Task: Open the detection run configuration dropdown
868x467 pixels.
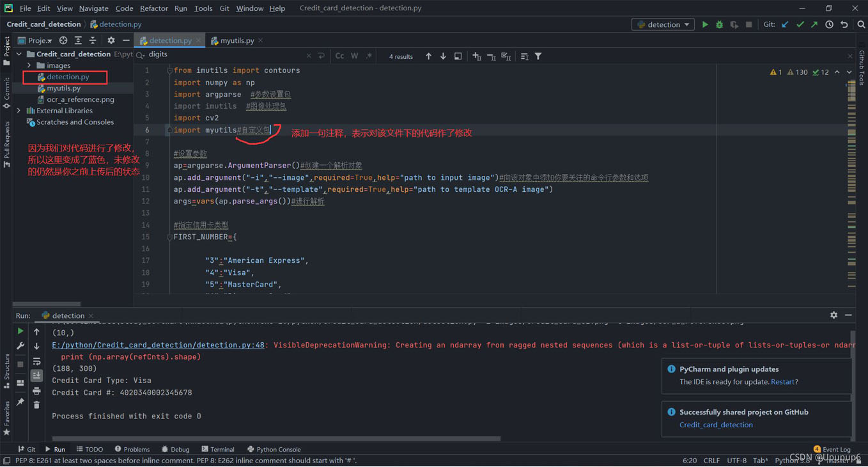Action: pyautogui.click(x=663, y=24)
